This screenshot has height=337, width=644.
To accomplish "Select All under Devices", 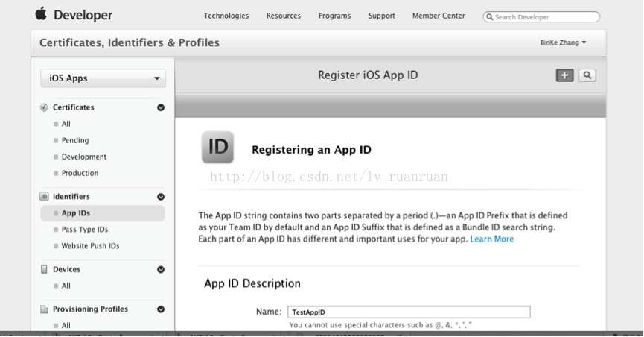I will (x=66, y=286).
